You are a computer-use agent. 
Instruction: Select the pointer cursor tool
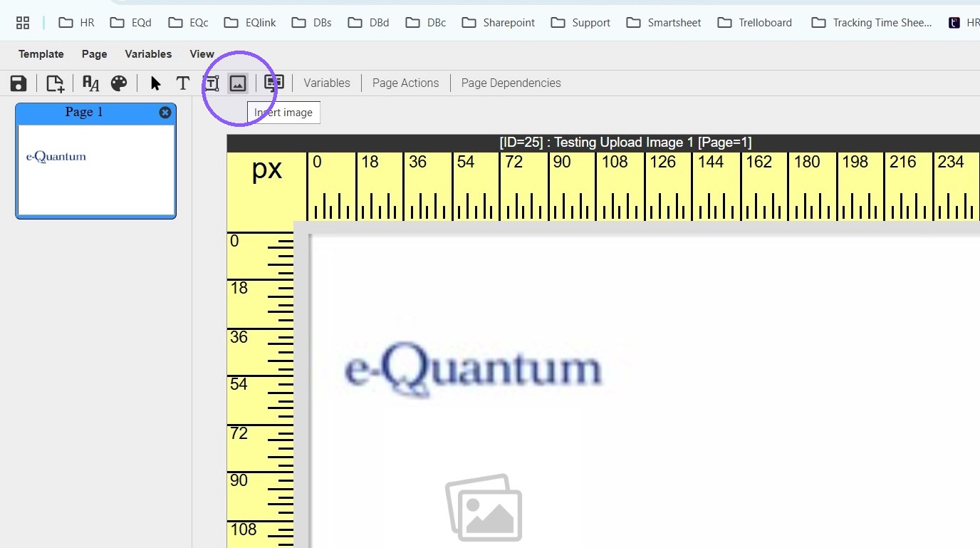156,83
